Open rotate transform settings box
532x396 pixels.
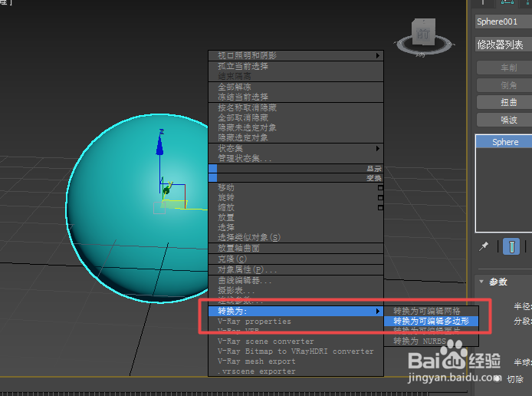pos(380,197)
